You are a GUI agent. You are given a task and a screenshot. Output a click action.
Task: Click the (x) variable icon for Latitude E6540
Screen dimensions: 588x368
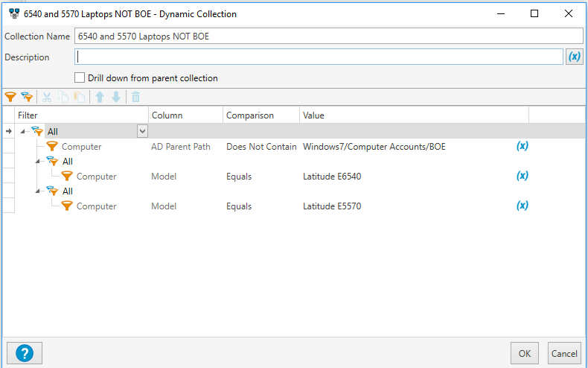tap(523, 176)
